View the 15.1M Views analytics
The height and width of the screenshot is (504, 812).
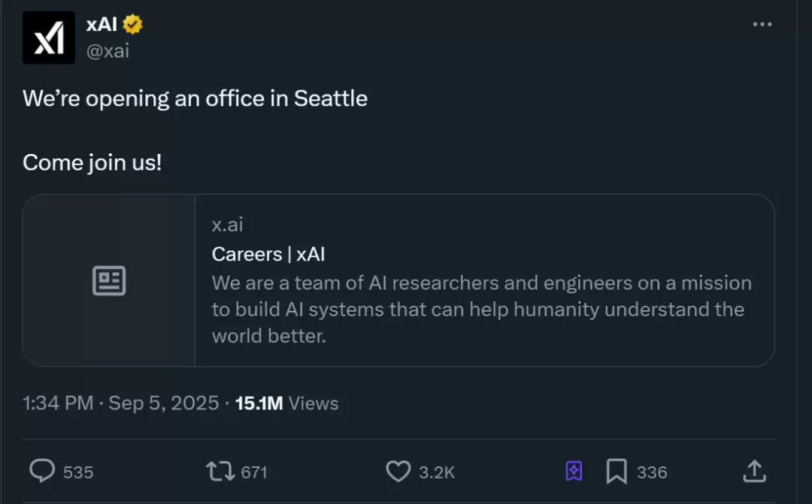[286, 403]
